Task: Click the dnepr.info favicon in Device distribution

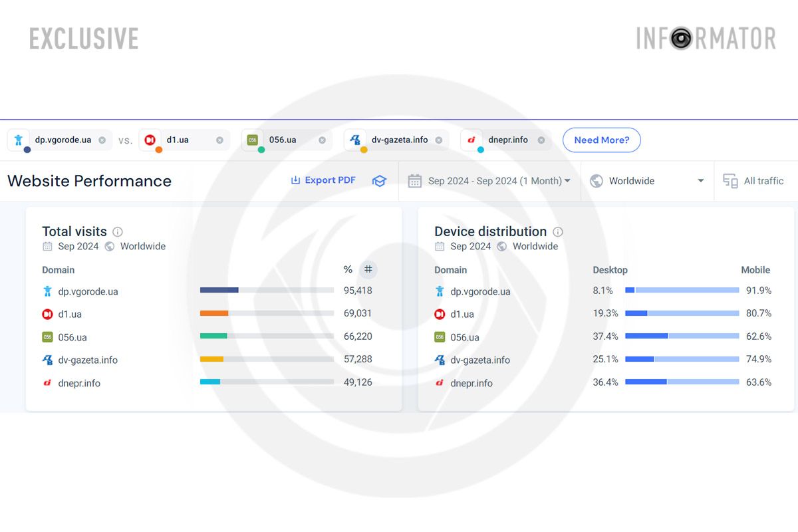Action: (x=440, y=383)
